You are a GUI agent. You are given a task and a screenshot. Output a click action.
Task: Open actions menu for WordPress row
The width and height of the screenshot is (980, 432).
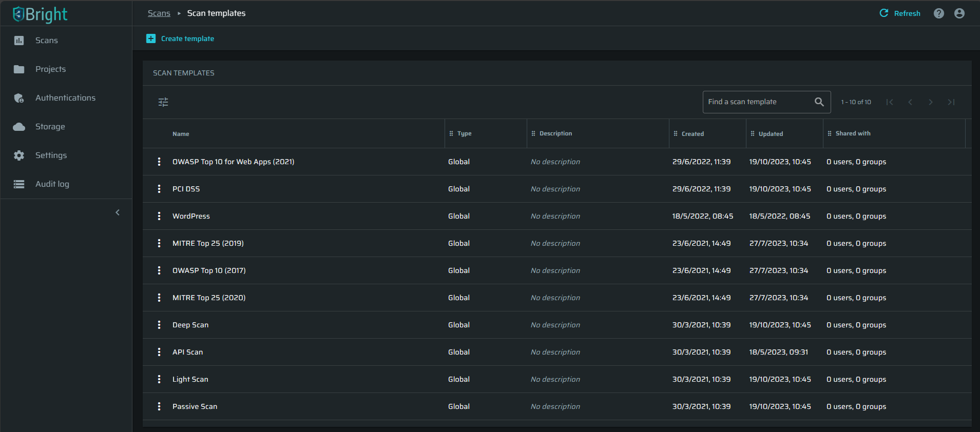[159, 216]
